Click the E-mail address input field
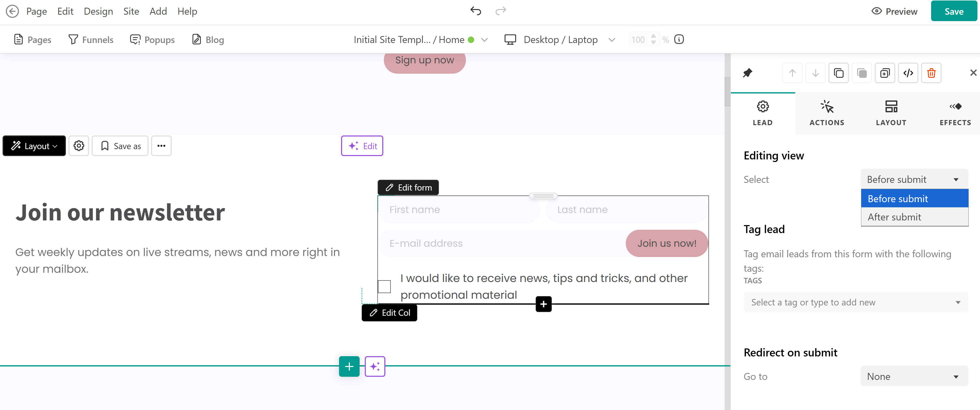 coord(502,243)
